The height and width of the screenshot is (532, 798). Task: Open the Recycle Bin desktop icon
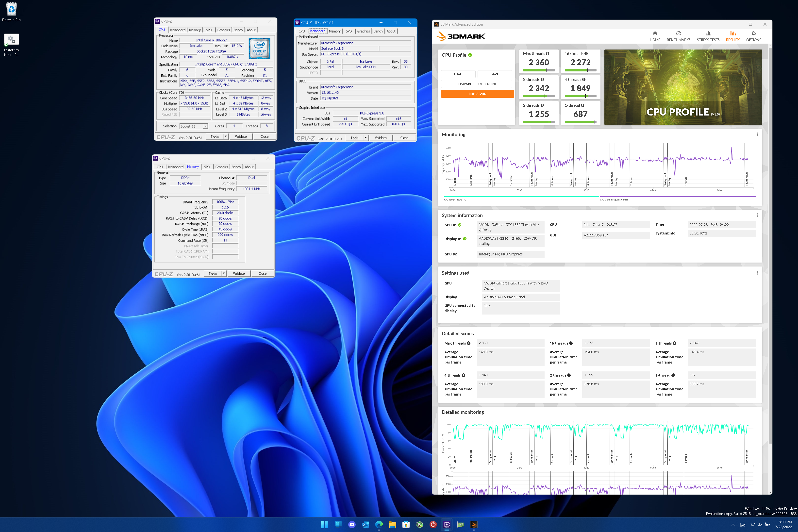click(11, 12)
